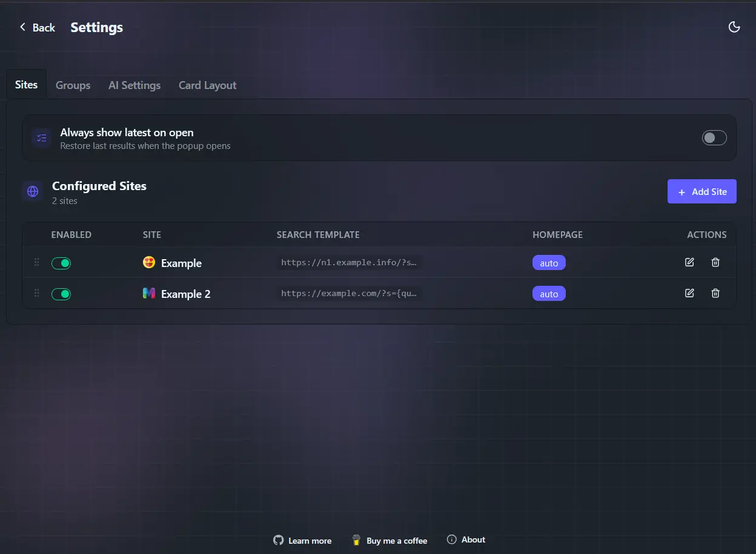Click the heart-eyes emoji icon of Example
756x554 pixels.
click(x=149, y=262)
